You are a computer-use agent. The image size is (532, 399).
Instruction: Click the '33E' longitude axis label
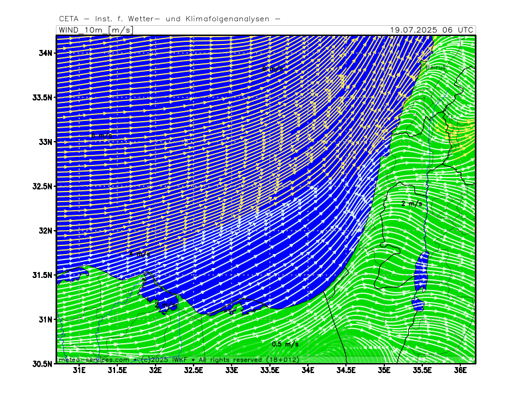231,370
